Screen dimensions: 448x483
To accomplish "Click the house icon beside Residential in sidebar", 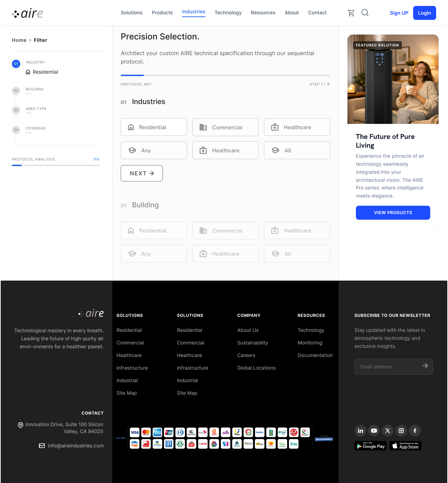I will 28,72.
